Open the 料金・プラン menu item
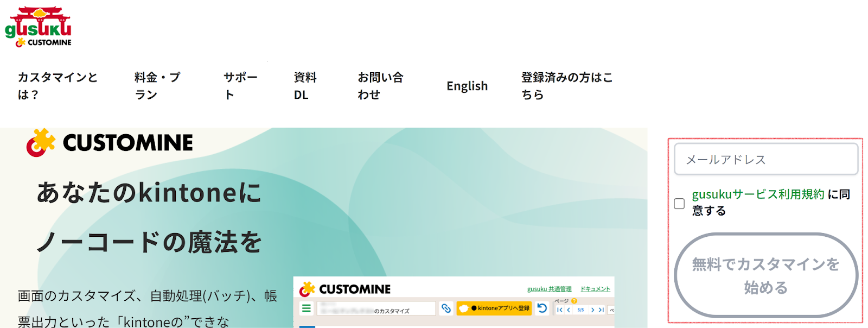This screenshot has width=868, height=328. click(x=157, y=86)
